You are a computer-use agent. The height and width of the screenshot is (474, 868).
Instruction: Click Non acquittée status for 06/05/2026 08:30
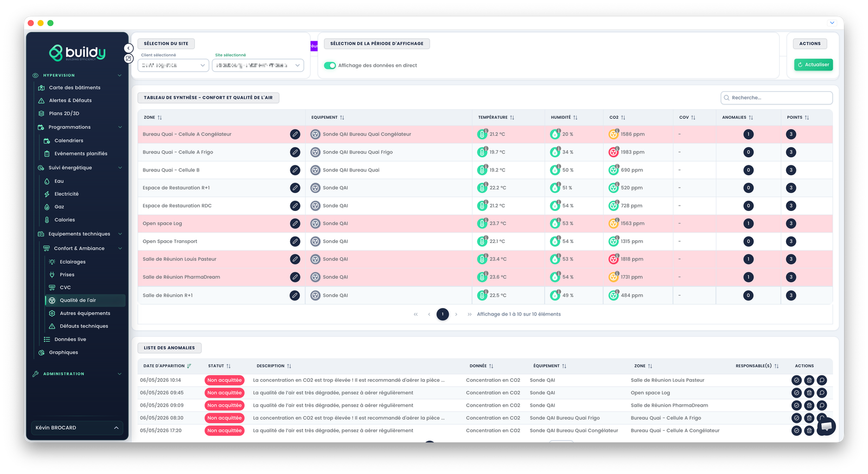pos(225,418)
